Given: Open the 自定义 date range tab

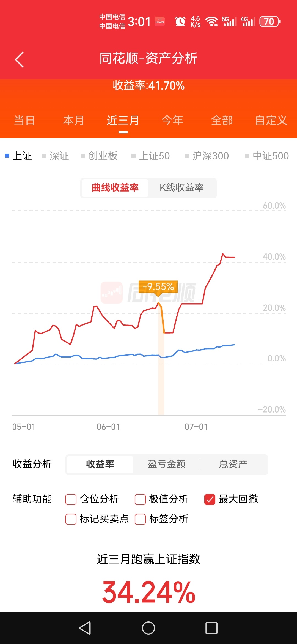Looking at the screenshot, I should 271,121.
